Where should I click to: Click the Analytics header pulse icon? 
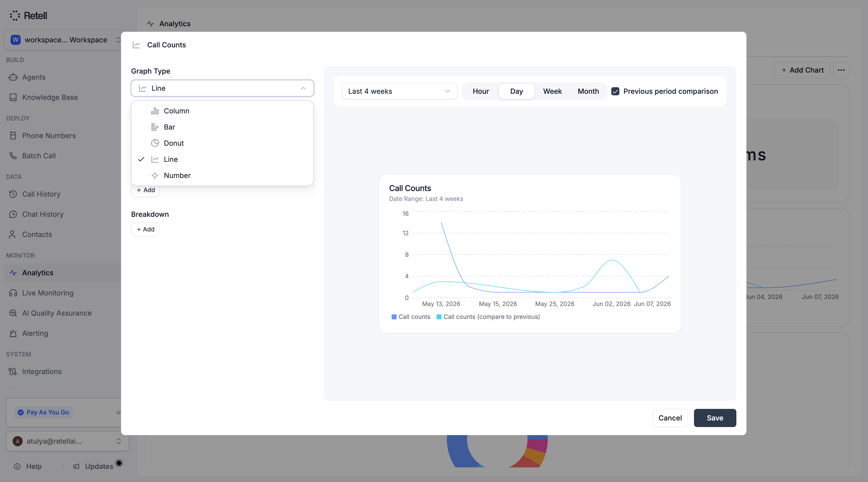click(x=150, y=24)
